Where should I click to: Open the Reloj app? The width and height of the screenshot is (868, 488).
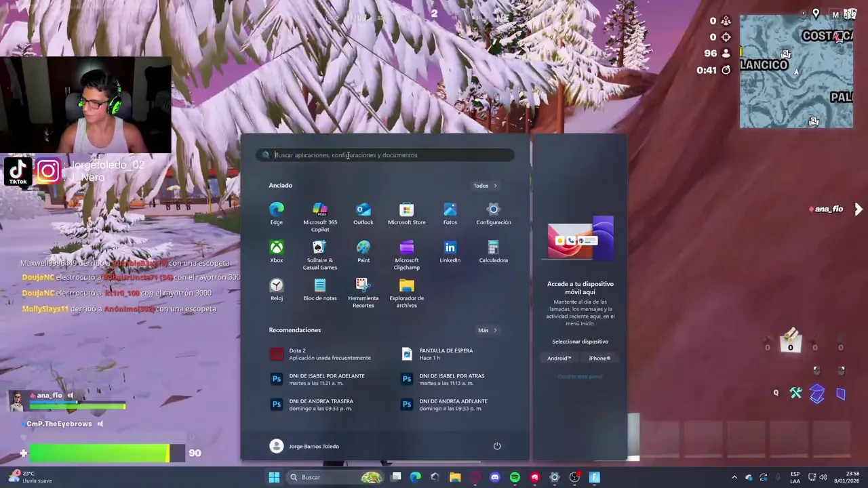click(x=277, y=290)
